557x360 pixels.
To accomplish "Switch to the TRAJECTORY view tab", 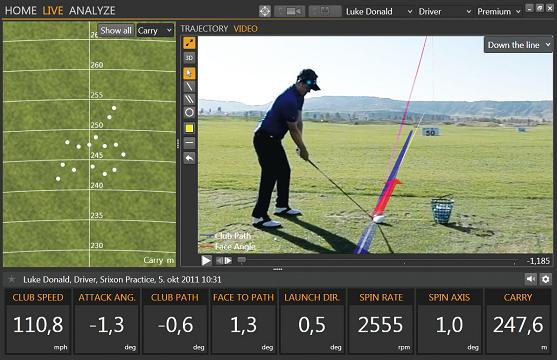I will coord(204,29).
